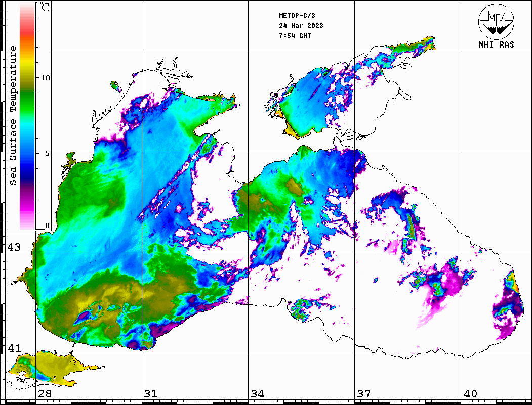Click the 'METOP-C/3' satellite label
Image resolution: width=532 pixels, height=405 pixels.
pos(297,16)
